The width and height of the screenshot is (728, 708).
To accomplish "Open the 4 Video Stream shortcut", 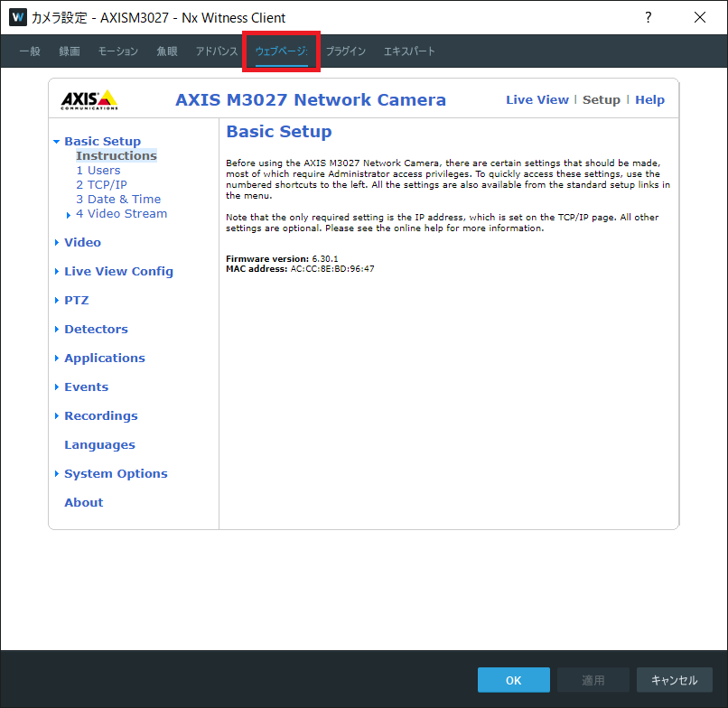I will coord(122,213).
